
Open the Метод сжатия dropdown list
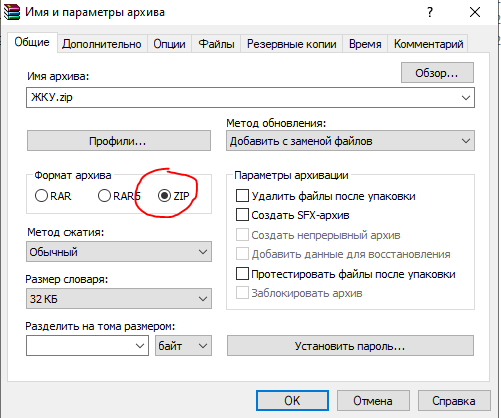(119, 252)
